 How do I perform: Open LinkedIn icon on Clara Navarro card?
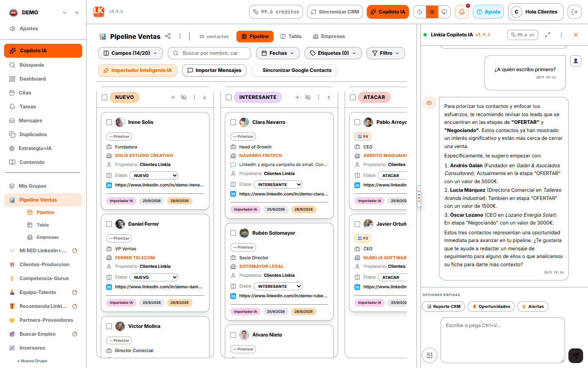coord(233,194)
